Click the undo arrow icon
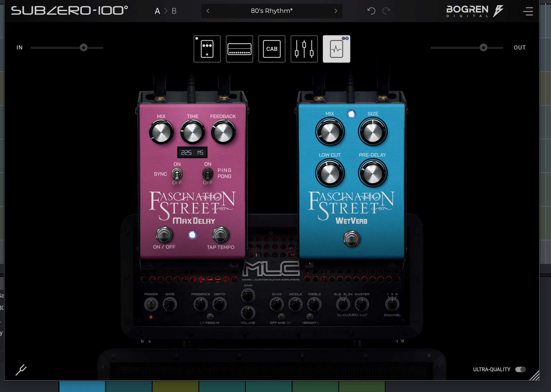Viewport: 551px width, 392px height. (x=371, y=11)
